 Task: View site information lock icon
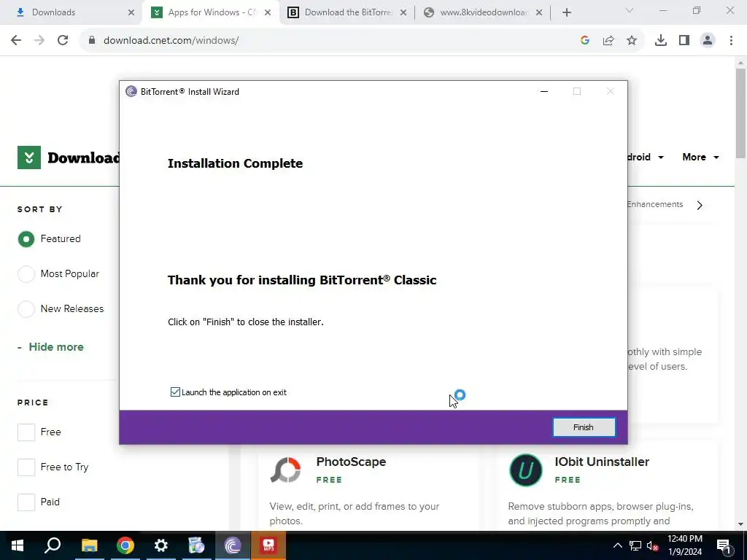(x=91, y=40)
